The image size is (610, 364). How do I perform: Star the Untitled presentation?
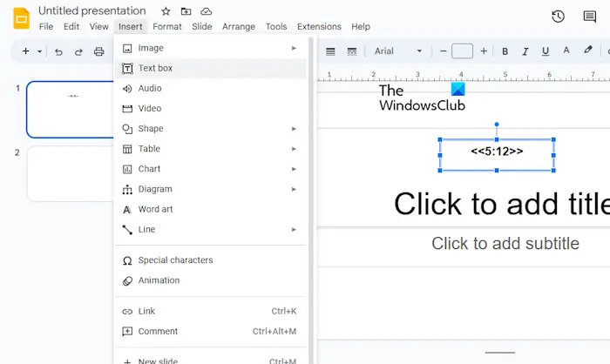[166, 11]
